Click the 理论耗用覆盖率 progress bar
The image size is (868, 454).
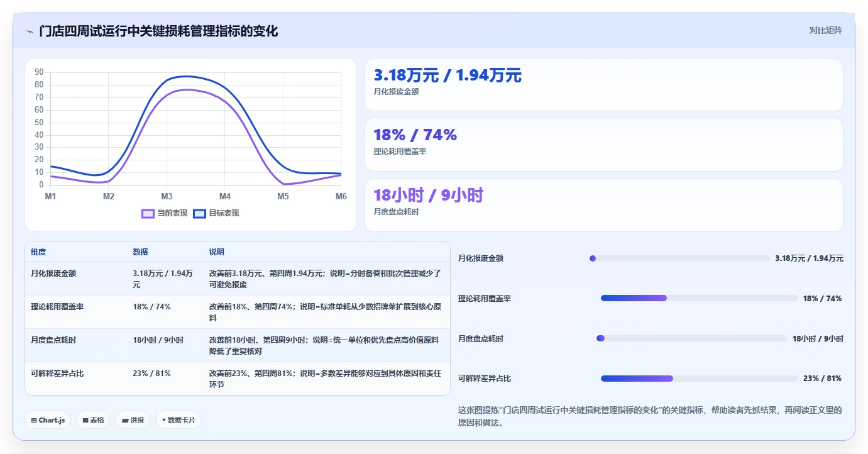click(699, 298)
